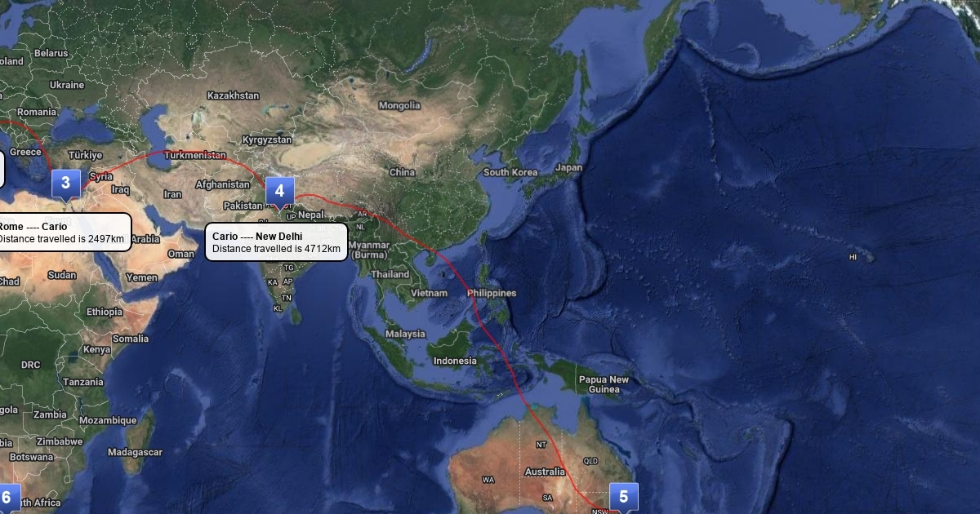This screenshot has width=980, height=514.
Task: Click the HI label in the Pacific
Action: pos(853,257)
